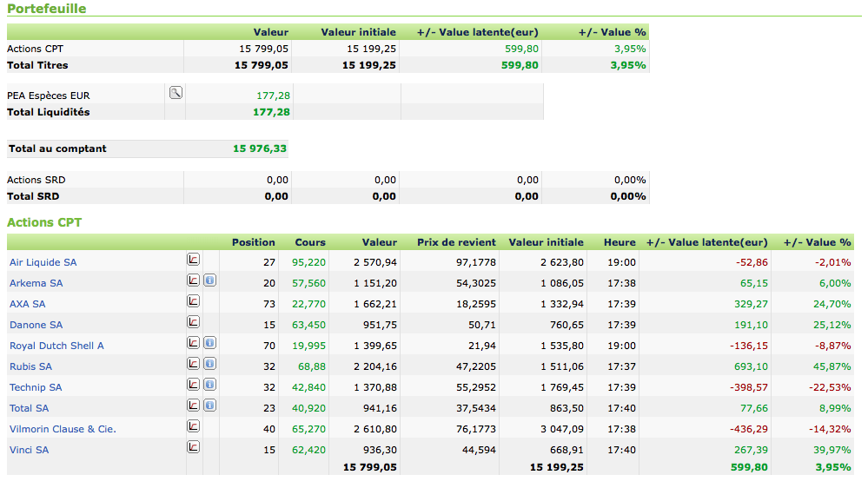Open the Air Liquide SA stock link

pos(43,262)
